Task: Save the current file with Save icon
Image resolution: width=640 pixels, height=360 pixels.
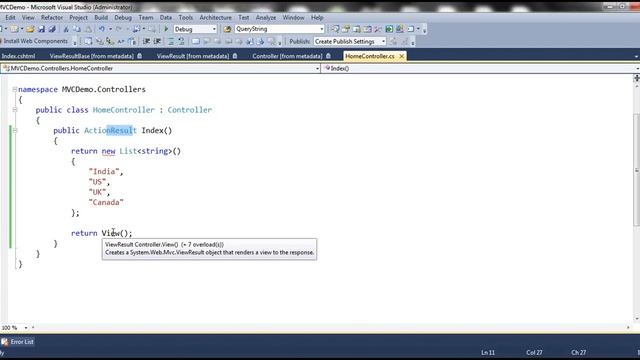Action: [x=41, y=29]
